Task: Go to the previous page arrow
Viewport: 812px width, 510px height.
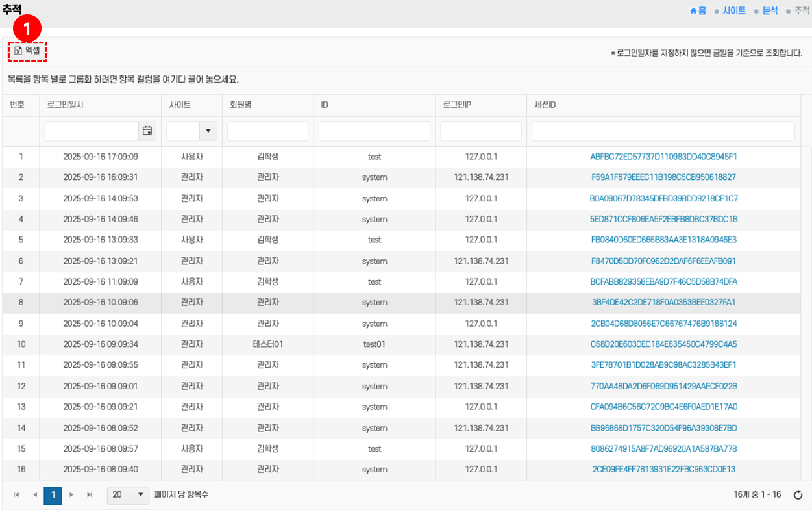Action: point(34,495)
